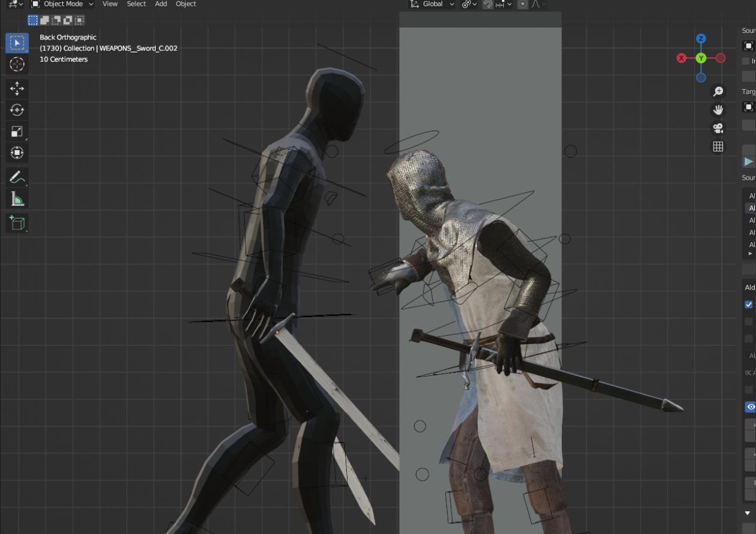Click the red X axis on navigation gizmo

click(681, 58)
